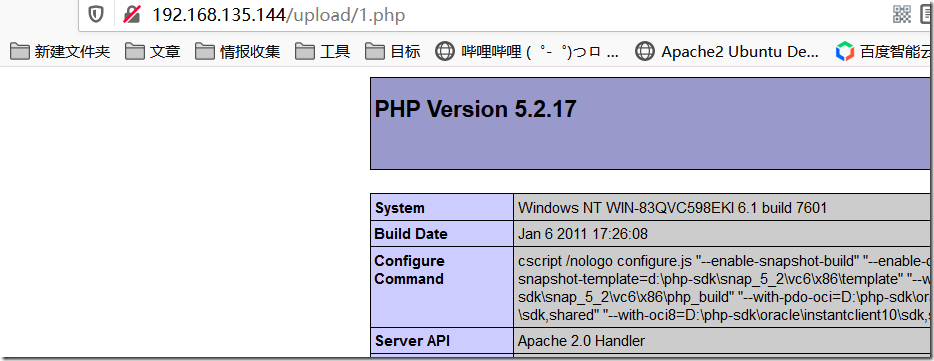Open the 百度智能云 bookmark
The image size is (934, 361).
tap(884, 52)
